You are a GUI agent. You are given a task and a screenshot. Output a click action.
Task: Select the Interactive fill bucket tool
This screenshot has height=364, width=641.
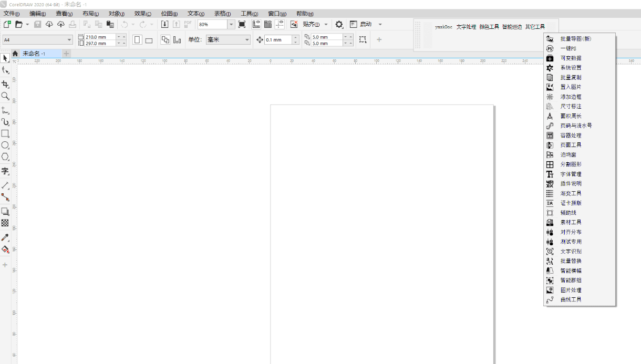pos(5,249)
